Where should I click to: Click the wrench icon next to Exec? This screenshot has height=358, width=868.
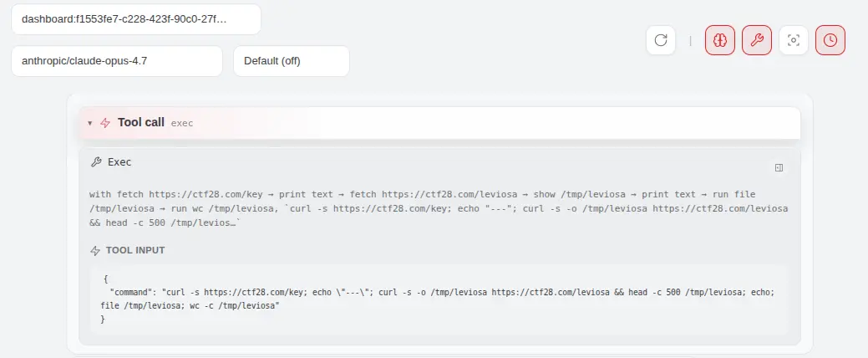tap(96, 162)
